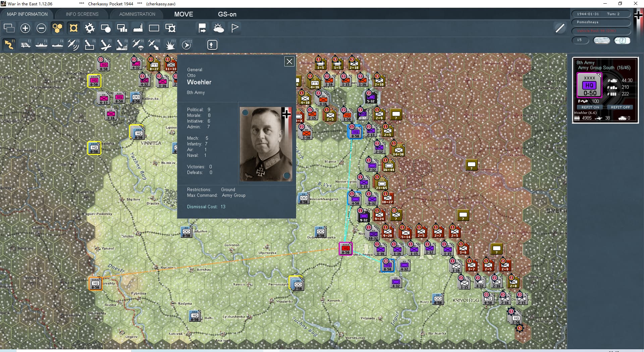The image size is (644, 352).
Task: Select the 14=38 Soviet unit counter
Action: [x=398, y=150]
